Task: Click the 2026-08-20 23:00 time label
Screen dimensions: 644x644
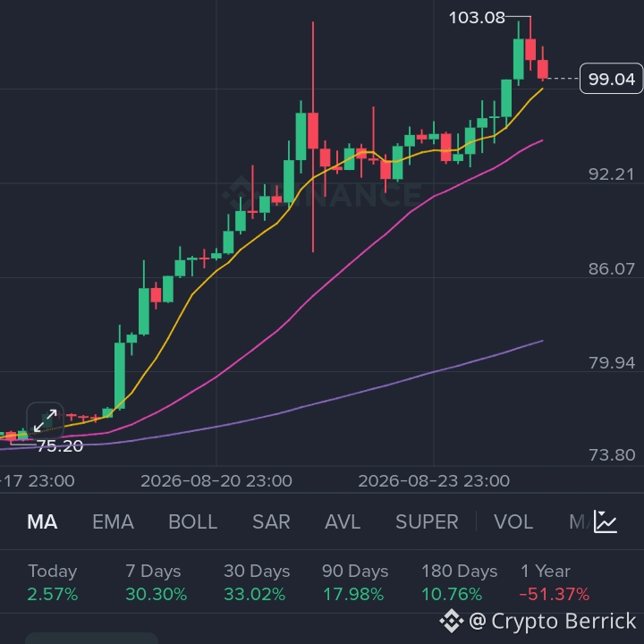Action: pyautogui.click(x=216, y=480)
